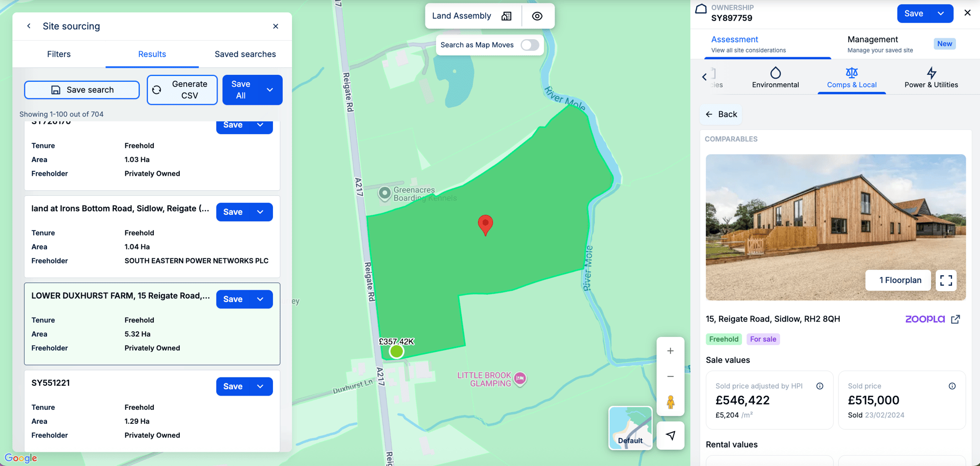
Task: Open the Save dropdown for LOWER DUXHURST FARM
Action: click(x=260, y=299)
